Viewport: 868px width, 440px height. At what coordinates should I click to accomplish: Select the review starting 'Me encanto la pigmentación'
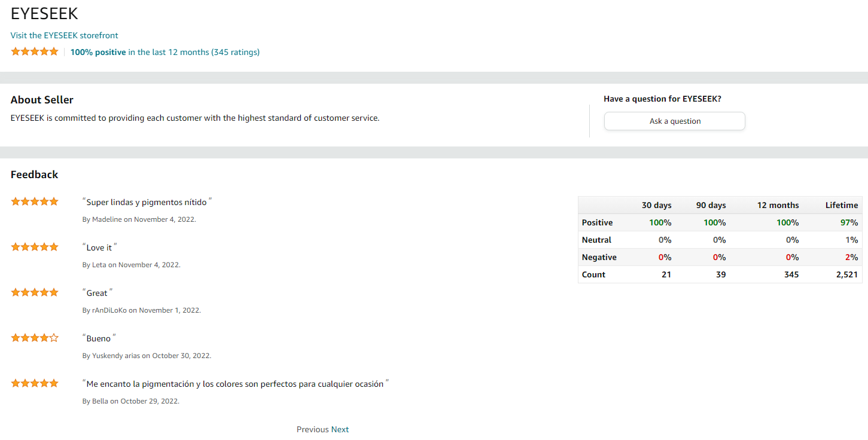click(x=236, y=384)
